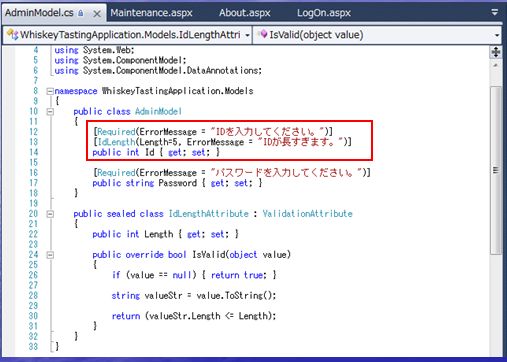Click the lock icon on AdminModel.cs tab
The width and height of the screenshot is (507, 362).
[81, 13]
